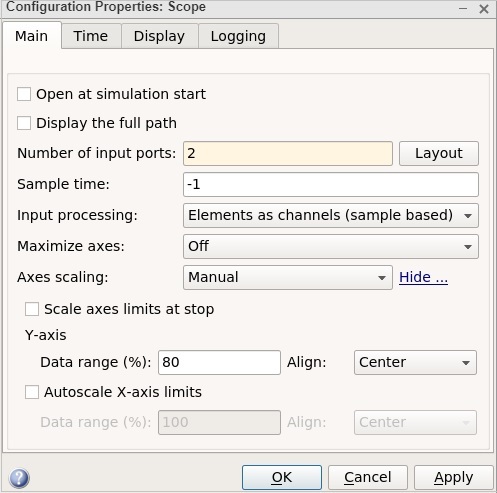Open the help question mark icon
The width and height of the screenshot is (497, 493).
tap(19, 478)
